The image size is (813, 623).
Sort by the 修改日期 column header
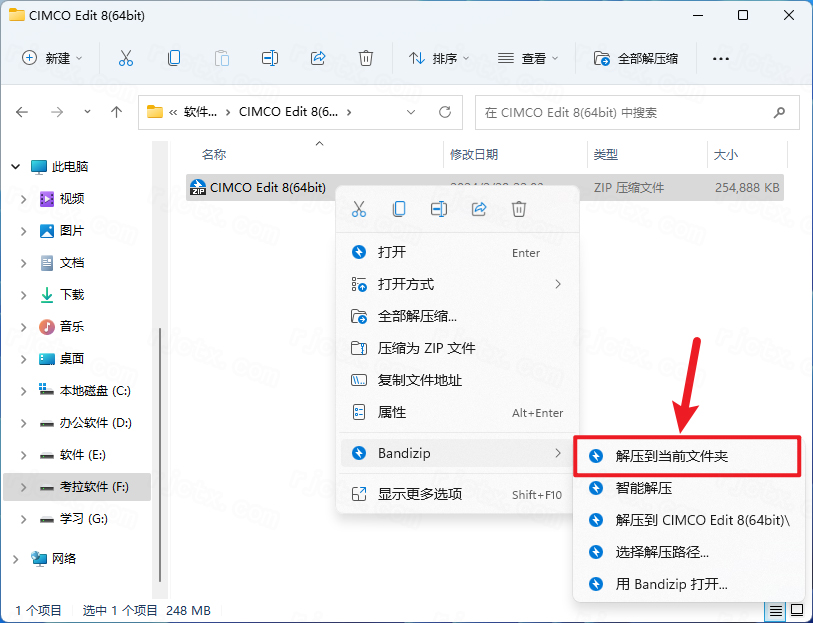click(x=474, y=154)
